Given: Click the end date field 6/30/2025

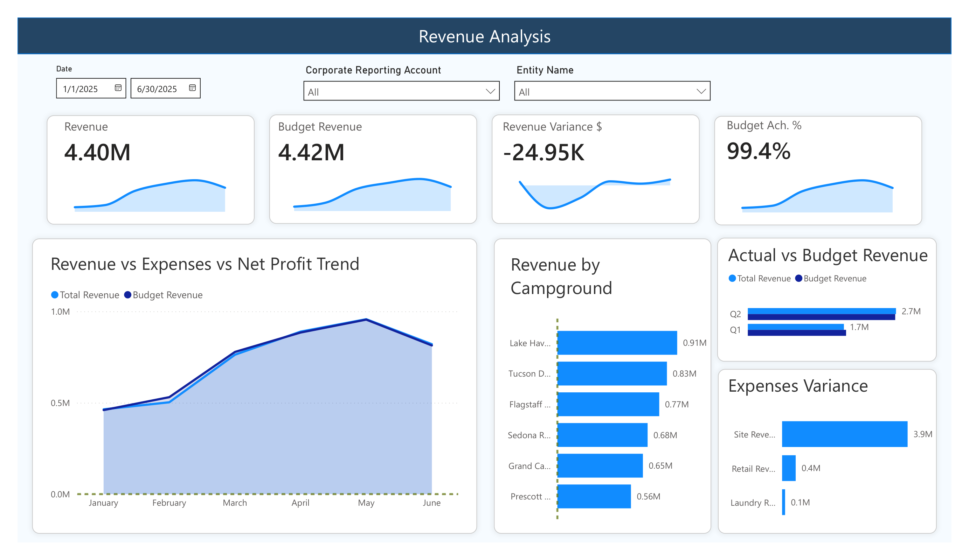Looking at the screenshot, I should (x=165, y=89).
